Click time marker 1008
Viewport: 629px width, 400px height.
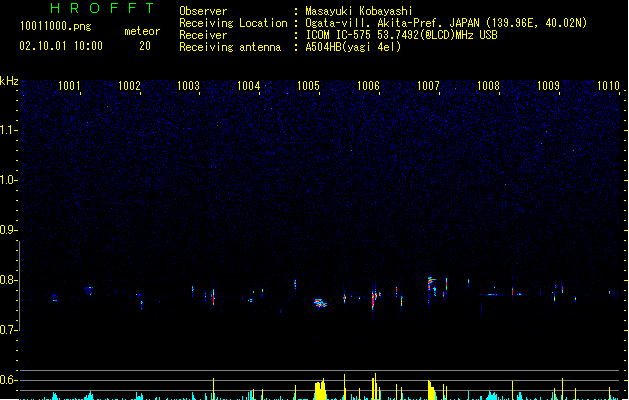pos(488,86)
